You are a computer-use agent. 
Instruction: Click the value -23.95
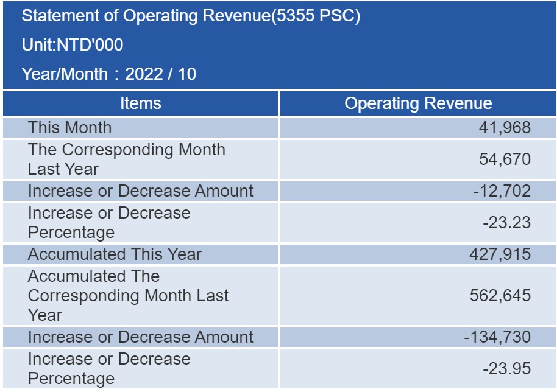[506, 369]
